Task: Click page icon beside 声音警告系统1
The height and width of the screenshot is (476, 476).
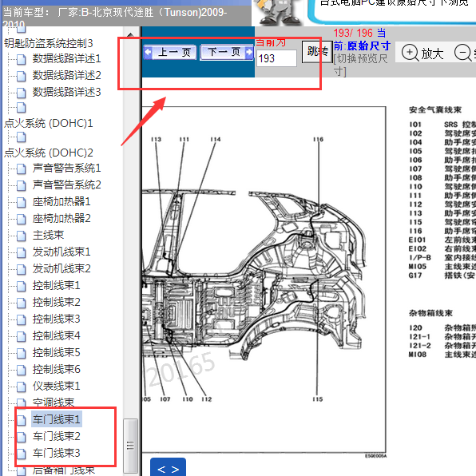Action: pos(22,169)
